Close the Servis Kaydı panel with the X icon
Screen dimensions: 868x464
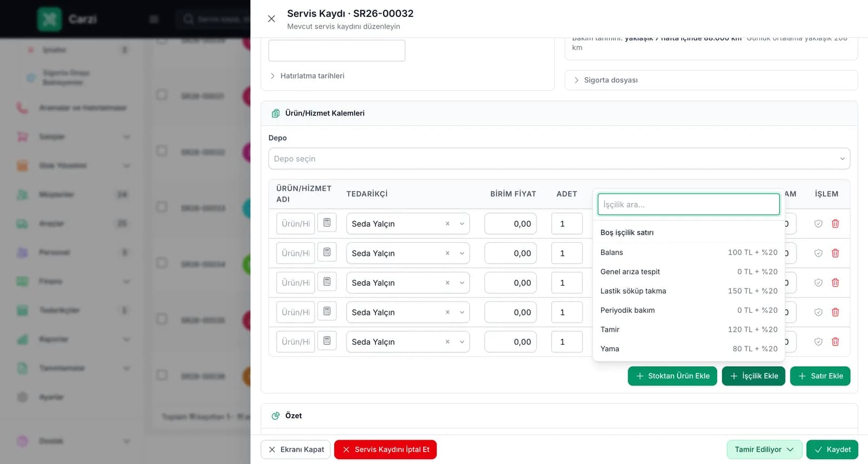coord(271,19)
